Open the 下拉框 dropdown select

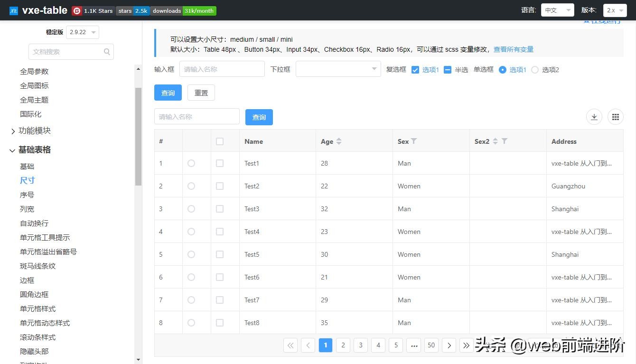(x=338, y=69)
